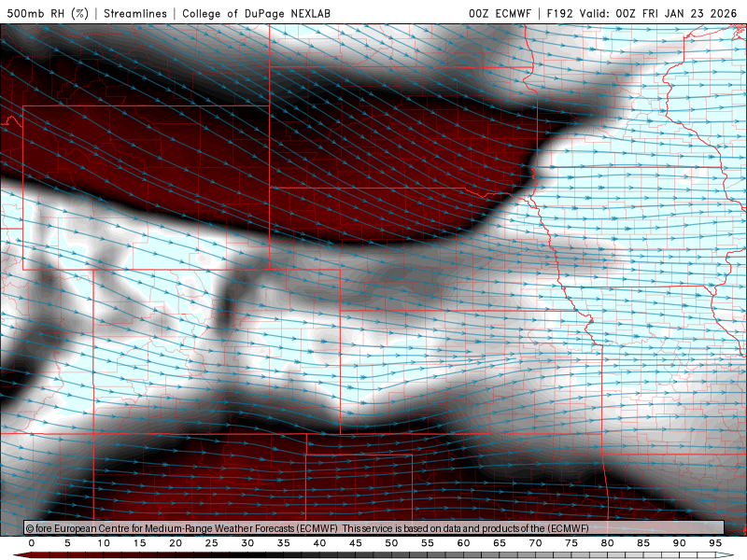Click the "55" colorbar scale label

(428, 543)
